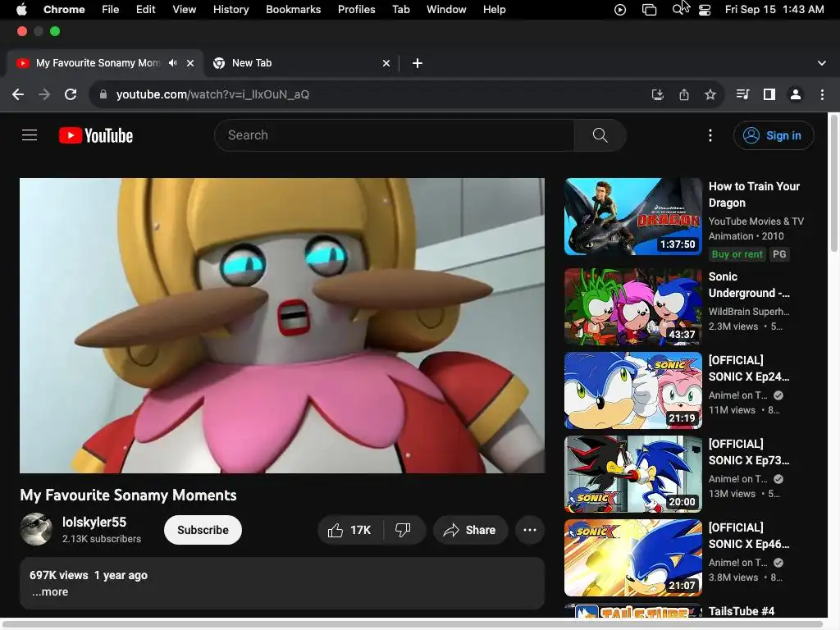
Task: Reload the page
Action: [x=71, y=95]
